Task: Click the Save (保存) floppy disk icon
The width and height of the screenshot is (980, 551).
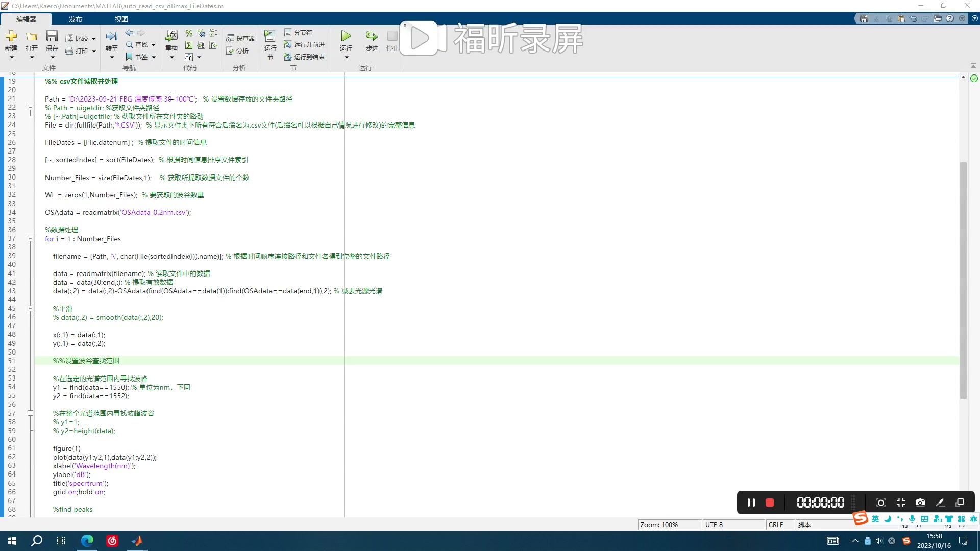Action: click(x=52, y=36)
